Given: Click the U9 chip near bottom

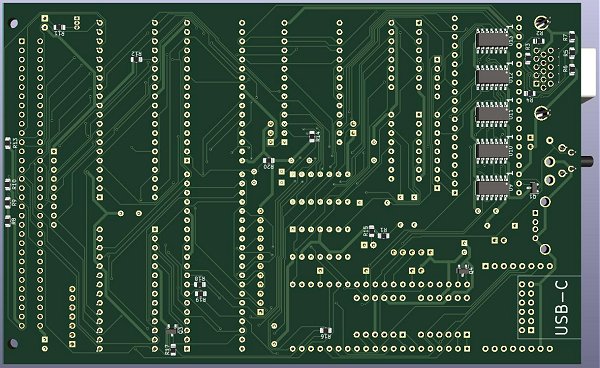Looking at the screenshot, I should click(492, 187).
